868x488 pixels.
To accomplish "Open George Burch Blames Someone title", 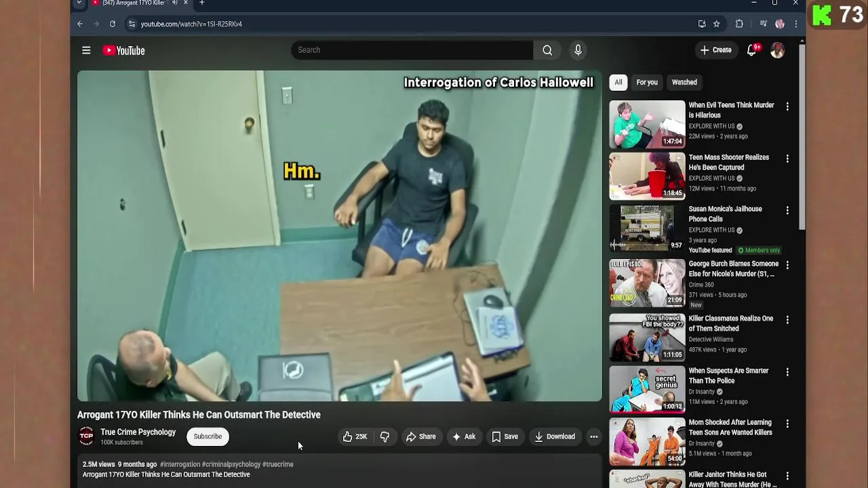I will [x=733, y=269].
